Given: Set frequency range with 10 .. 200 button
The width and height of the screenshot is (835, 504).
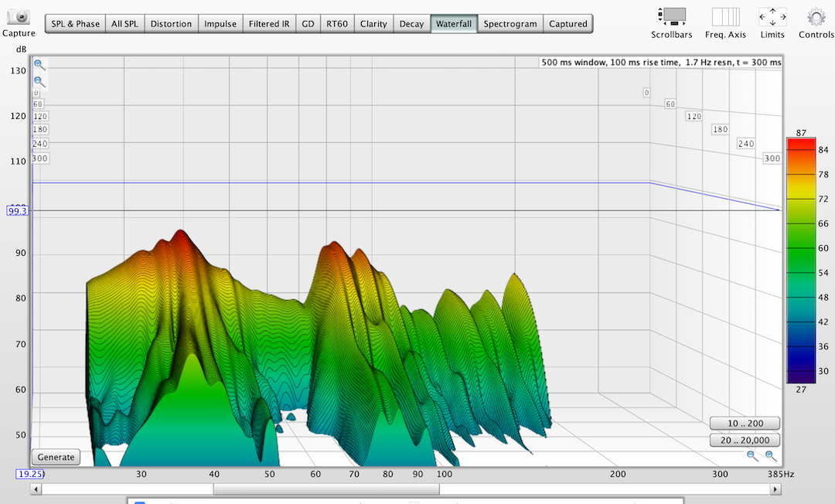Looking at the screenshot, I should tap(745, 424).
